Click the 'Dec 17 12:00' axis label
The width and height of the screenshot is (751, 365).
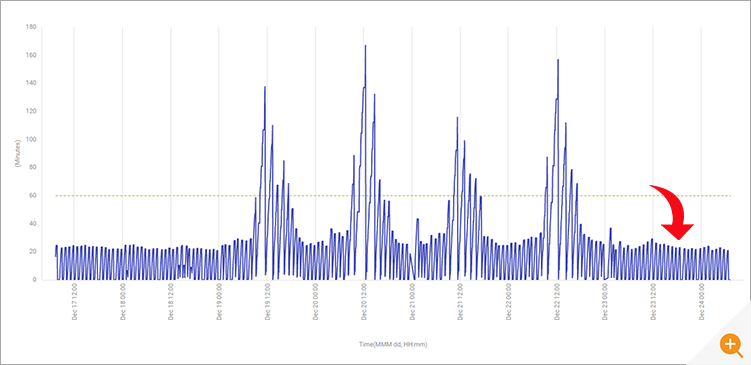[75, 302]
